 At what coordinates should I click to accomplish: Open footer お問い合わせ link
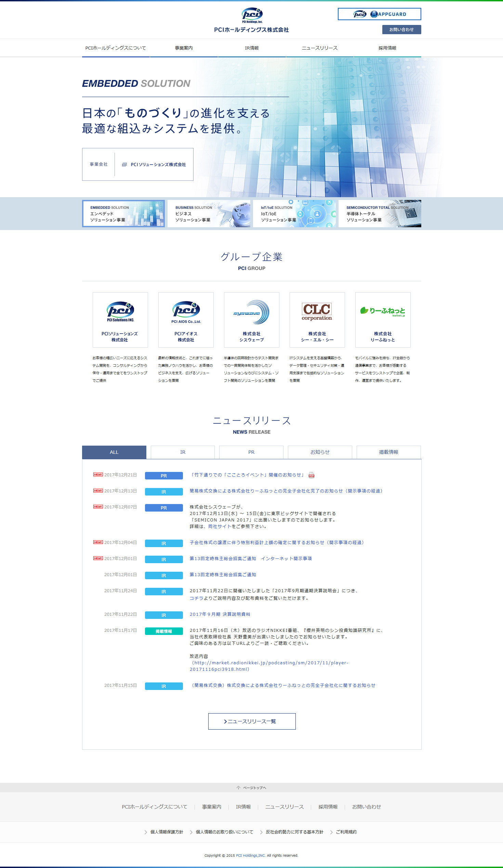[367, 807]
